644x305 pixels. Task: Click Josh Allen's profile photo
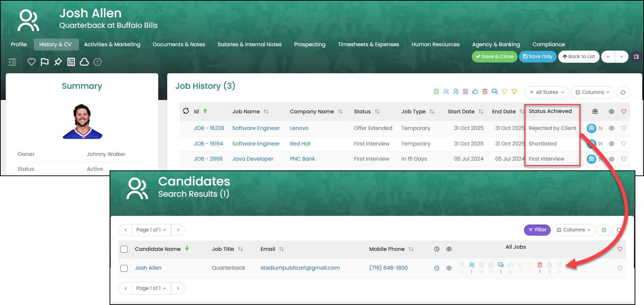(x=83, y=122)
